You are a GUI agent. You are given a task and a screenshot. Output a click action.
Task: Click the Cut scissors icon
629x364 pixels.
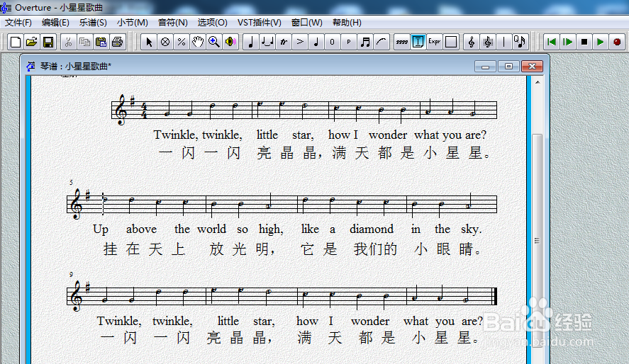(x=68, y=42)
